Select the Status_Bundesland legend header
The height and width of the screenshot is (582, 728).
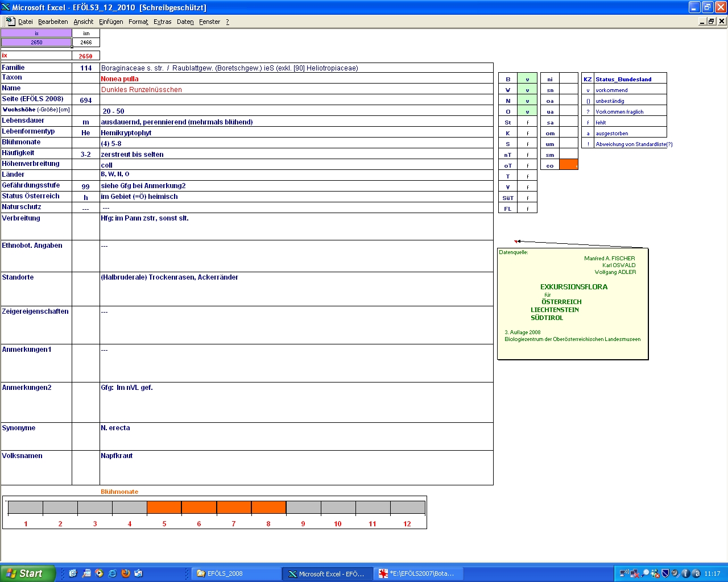coord(630,78)
